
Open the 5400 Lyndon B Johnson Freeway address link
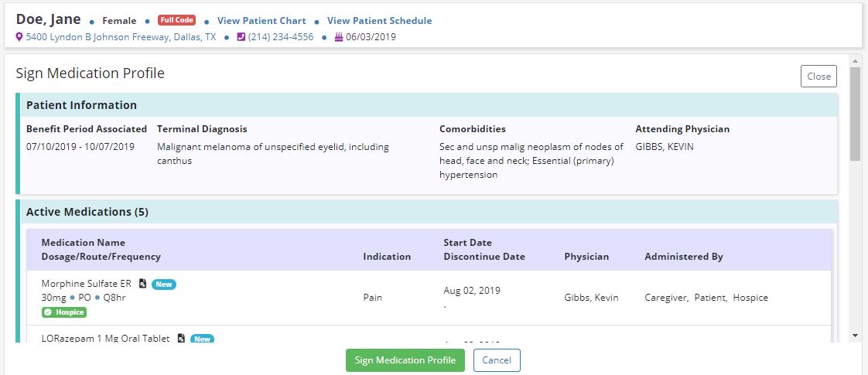tap(121, 37)
